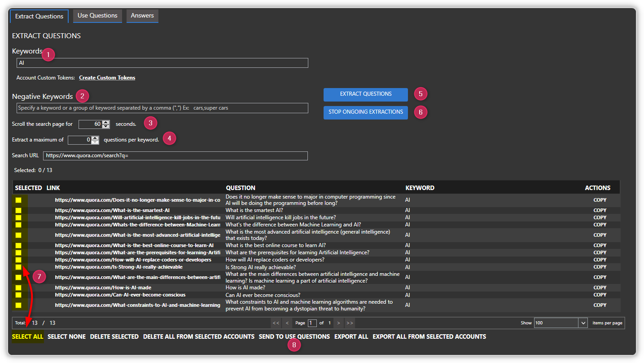Image resolution: width=644 pixels, height=363 pixels.
Task: Click the Search URL field
Action: (175, 156)
